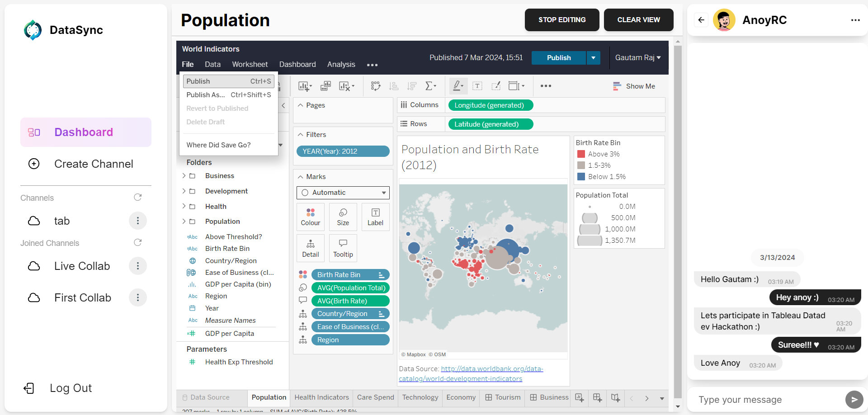Collapse the Pages shelf
The width and height of the screenshot is (868, 415).
coord(301,105)
